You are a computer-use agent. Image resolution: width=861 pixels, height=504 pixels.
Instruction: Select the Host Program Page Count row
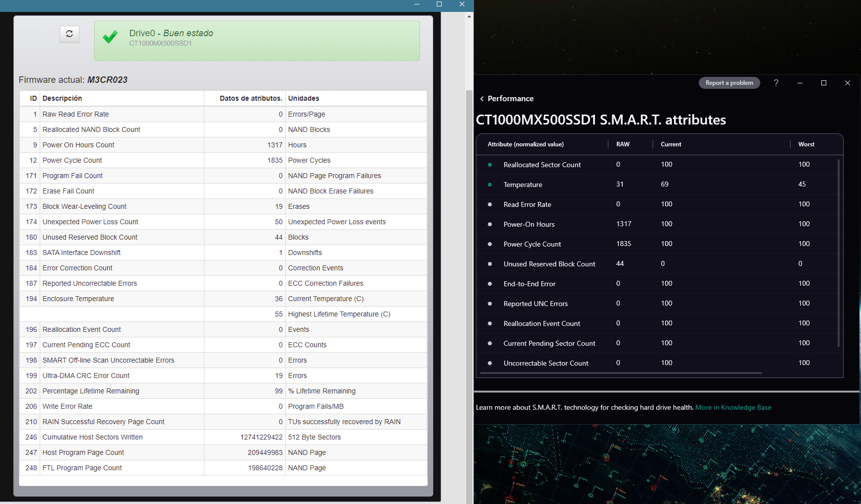pyautogui.click(x=223, y=452)
